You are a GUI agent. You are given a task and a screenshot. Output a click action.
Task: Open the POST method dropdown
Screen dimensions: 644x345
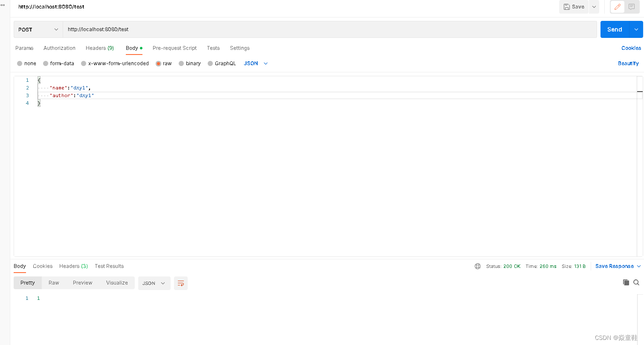point(38,29)
